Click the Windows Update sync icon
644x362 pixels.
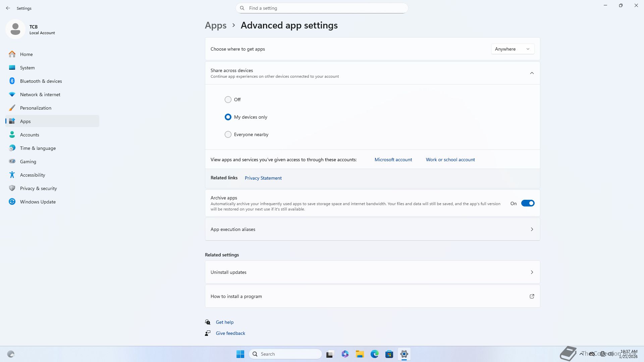12,202
